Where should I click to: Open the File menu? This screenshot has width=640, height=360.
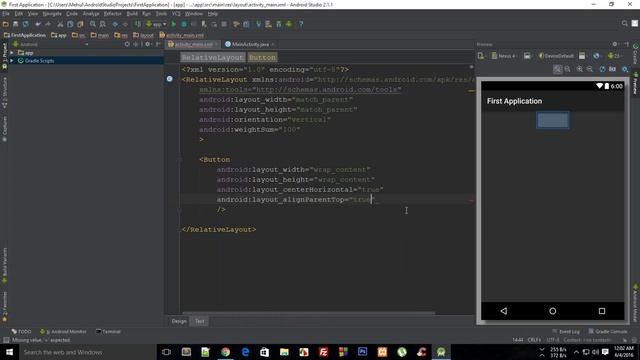(6, 14)
